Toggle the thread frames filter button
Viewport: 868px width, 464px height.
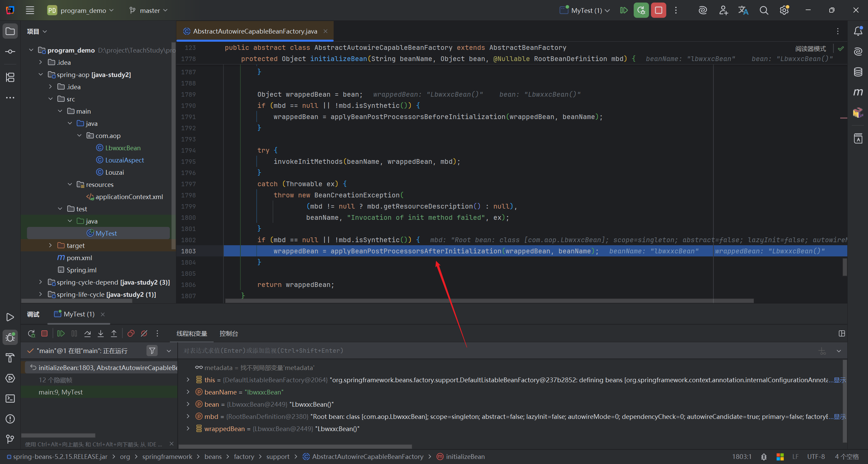(x=152, y=350)
